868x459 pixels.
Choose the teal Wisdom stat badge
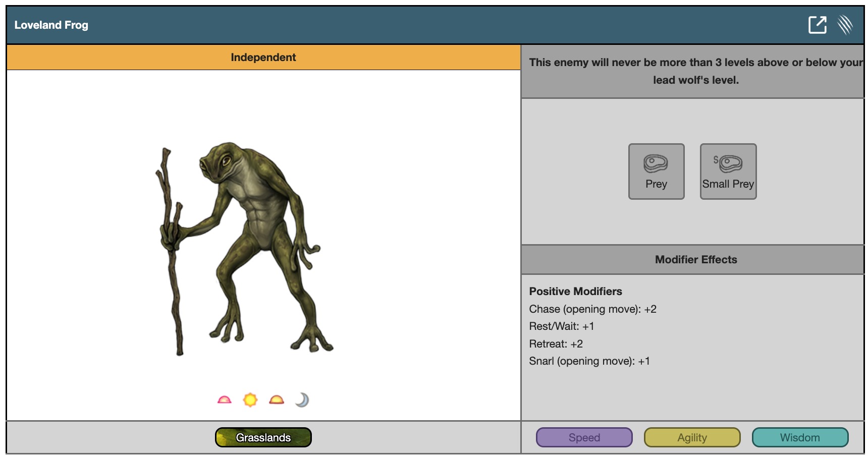pyautogui.click(x=800, y=437)
